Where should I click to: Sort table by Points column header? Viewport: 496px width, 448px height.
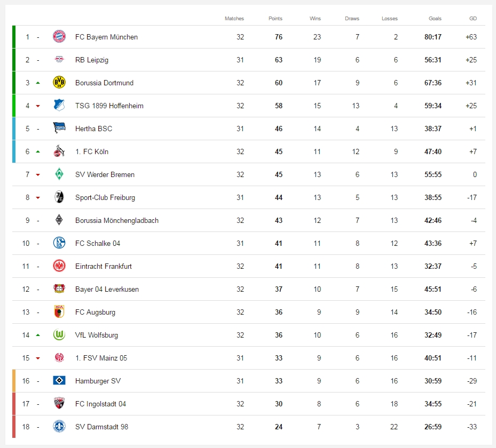coord(275,19)
